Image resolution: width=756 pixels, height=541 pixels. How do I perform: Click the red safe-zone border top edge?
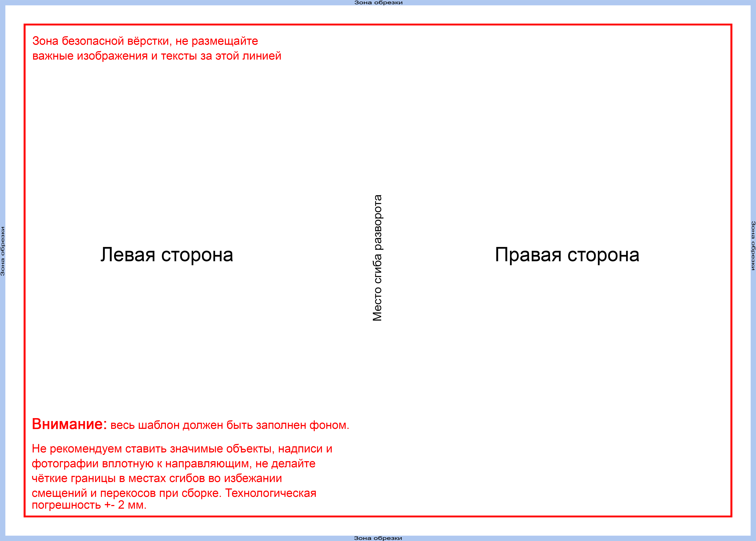click(378, 25)
